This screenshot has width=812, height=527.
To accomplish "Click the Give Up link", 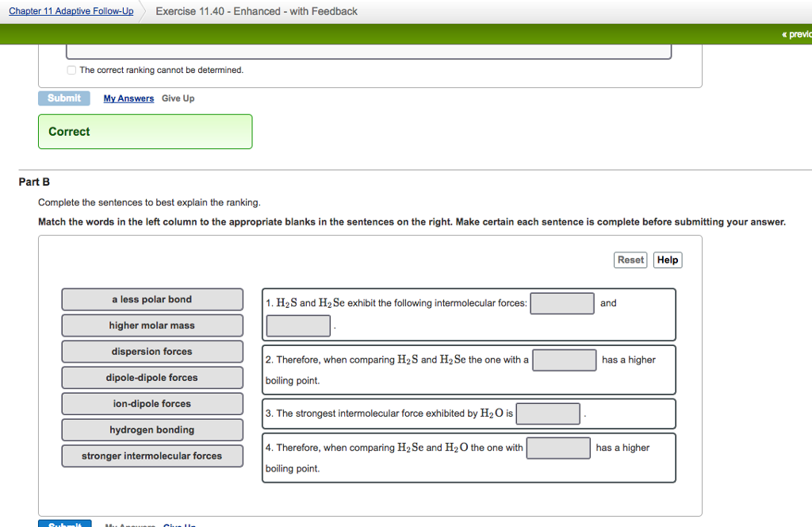I will point(178,98).
